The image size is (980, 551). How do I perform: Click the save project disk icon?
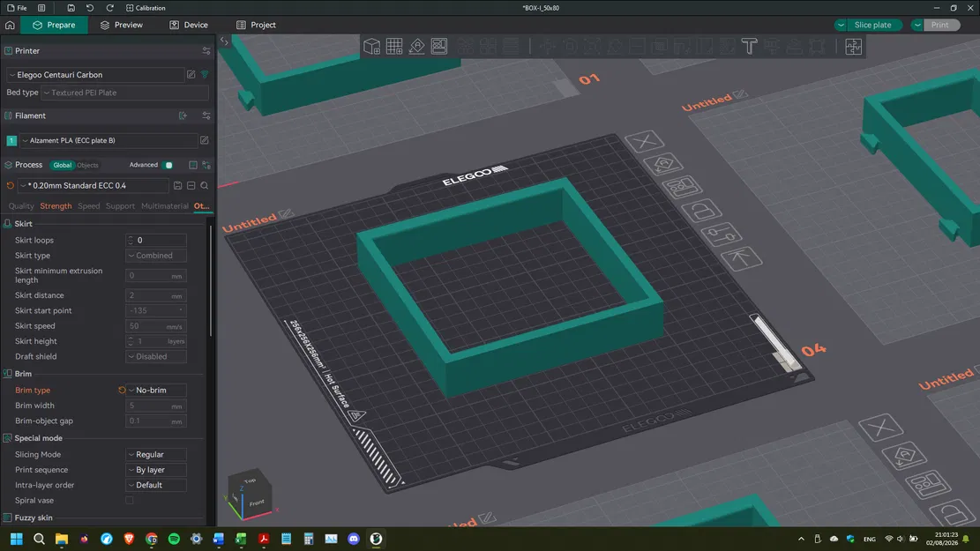tap(71, 8)
